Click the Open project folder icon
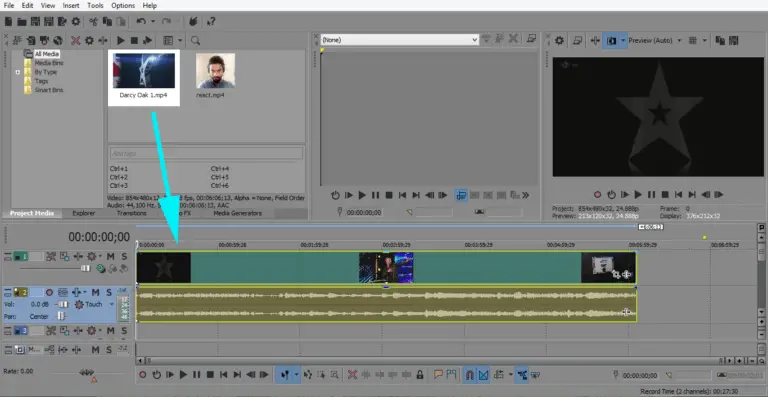This screenshot has width=768, height=397. (x=22, y=22)
